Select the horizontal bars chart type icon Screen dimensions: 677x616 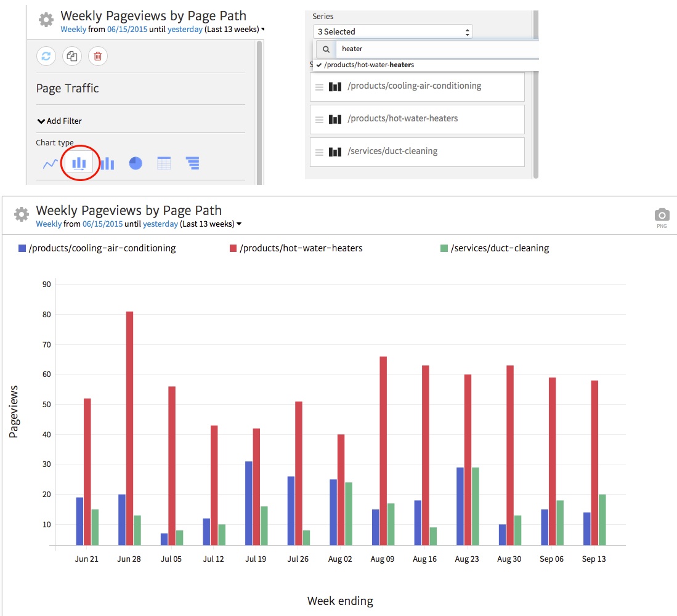pyautogui.click(x=192, y=162)
